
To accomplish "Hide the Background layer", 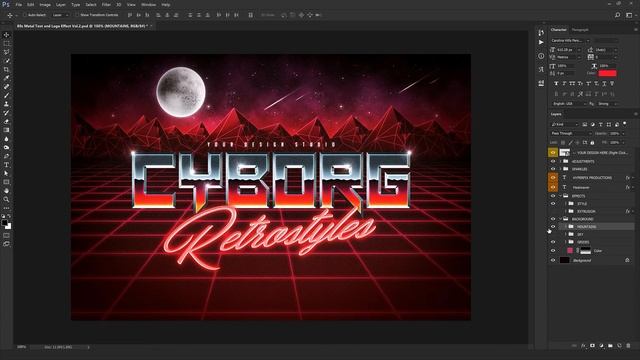I will point(553,260).
